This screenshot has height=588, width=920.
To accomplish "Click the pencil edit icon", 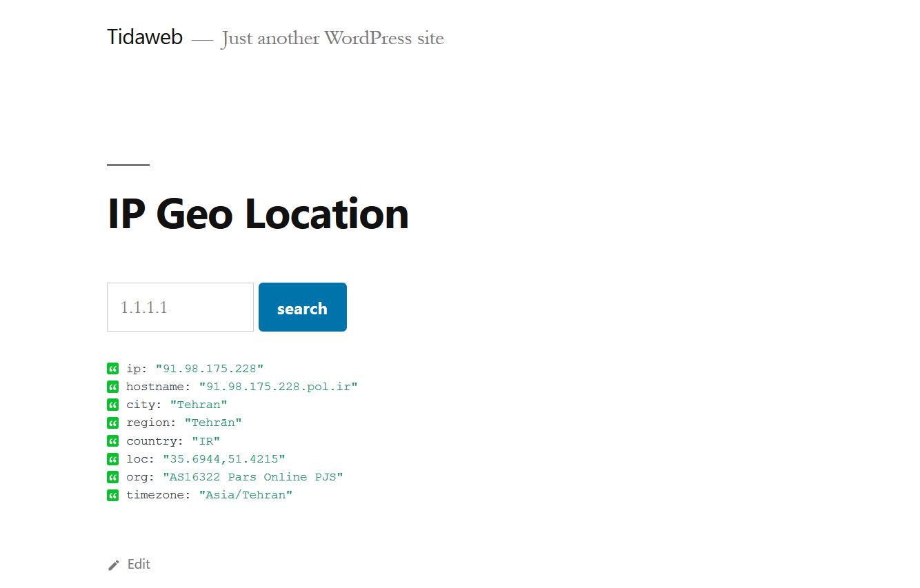I will [x=114, y=565].
